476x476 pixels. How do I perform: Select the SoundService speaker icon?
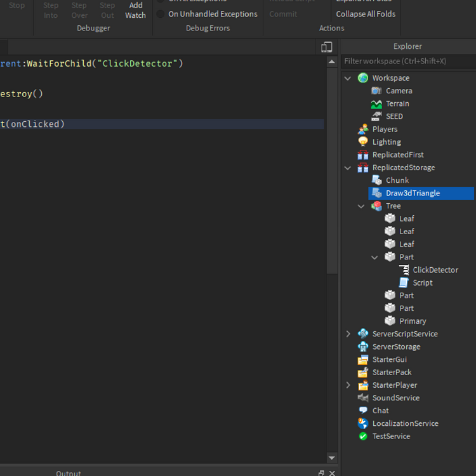(363, 398)
